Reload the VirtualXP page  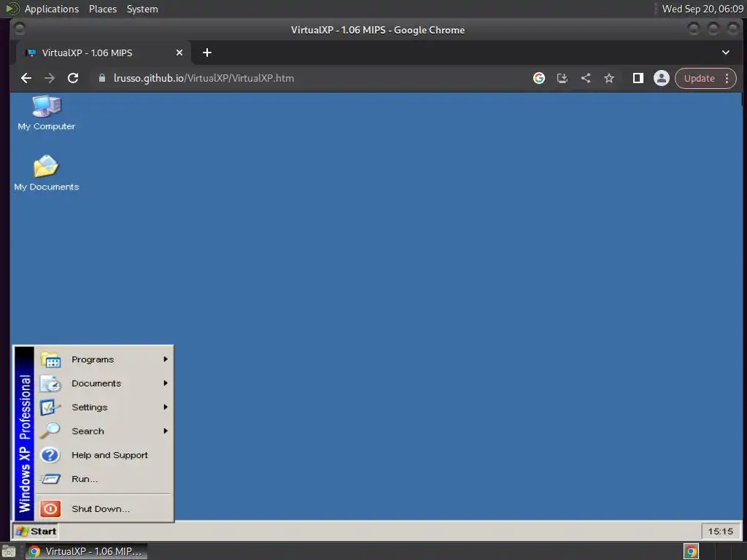pyautogui.click(x=73, y=78)
